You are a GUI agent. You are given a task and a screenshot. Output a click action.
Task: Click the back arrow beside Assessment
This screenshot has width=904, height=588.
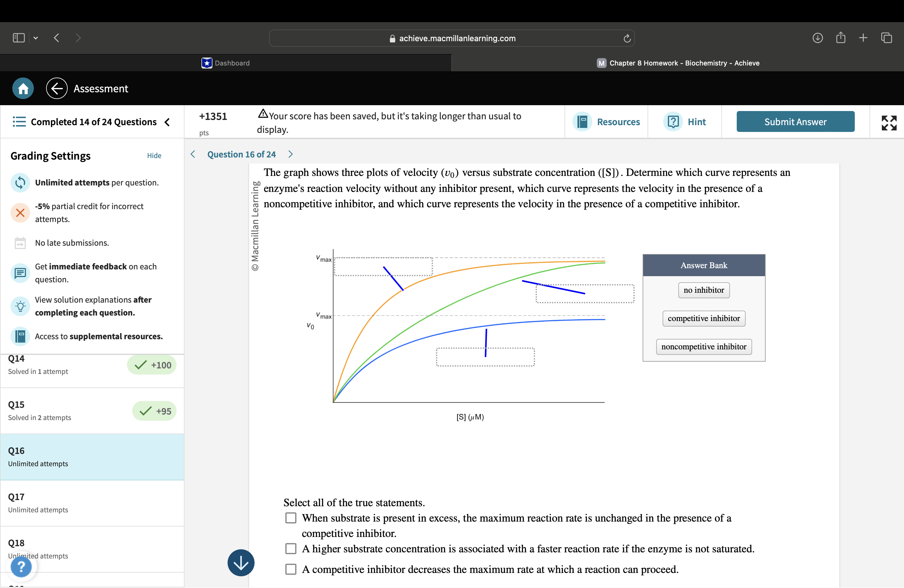[x=57, y=89]
